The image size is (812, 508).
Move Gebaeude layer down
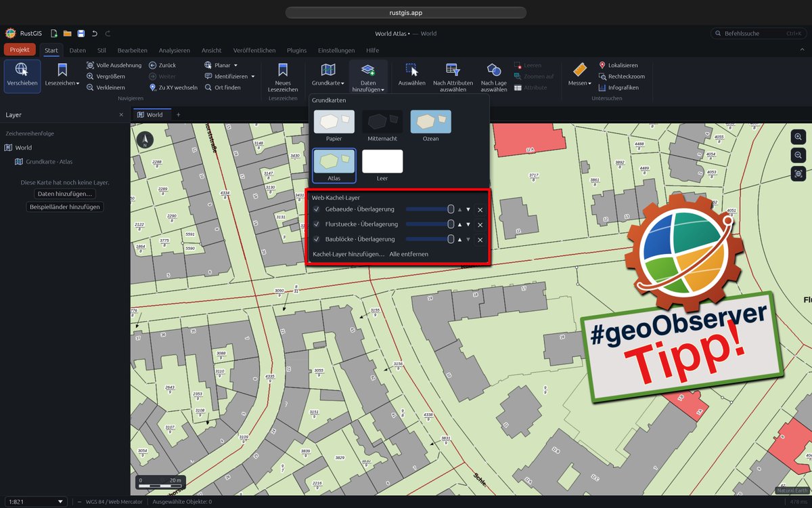pos(468,209)
